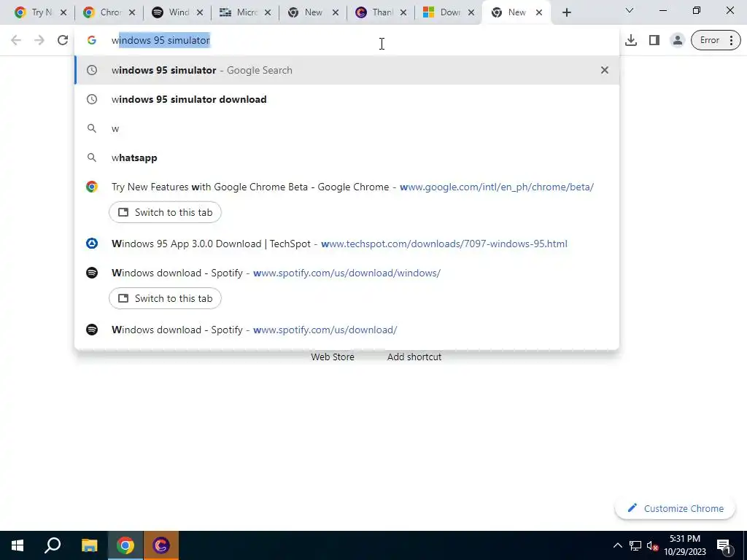
Task: Open the downloads tray icon
Action: point(631,41)
